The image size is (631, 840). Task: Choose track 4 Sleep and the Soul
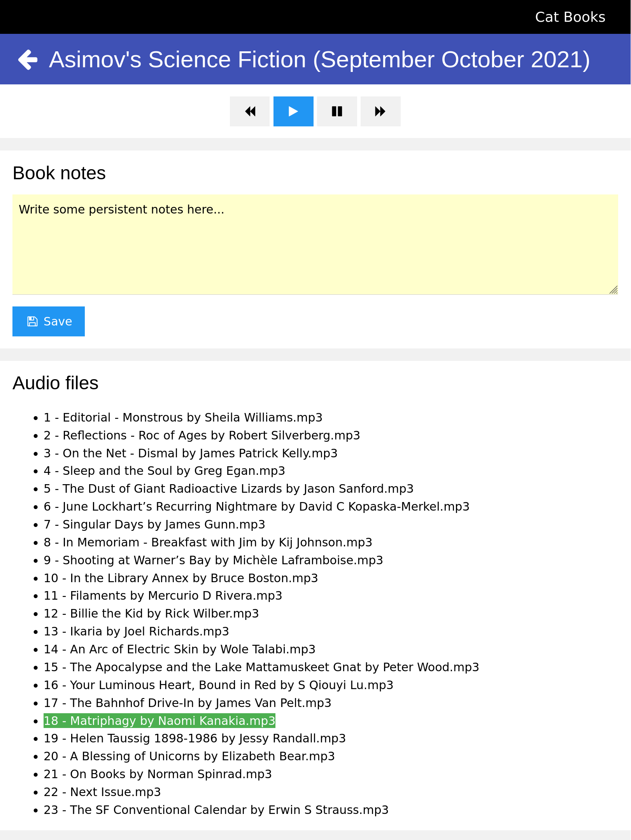(164, 471)
